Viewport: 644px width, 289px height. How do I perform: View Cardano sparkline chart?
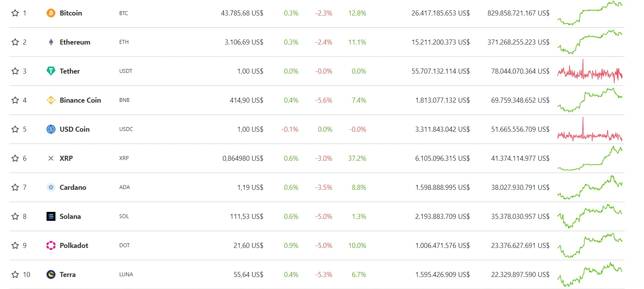[590, 188]
